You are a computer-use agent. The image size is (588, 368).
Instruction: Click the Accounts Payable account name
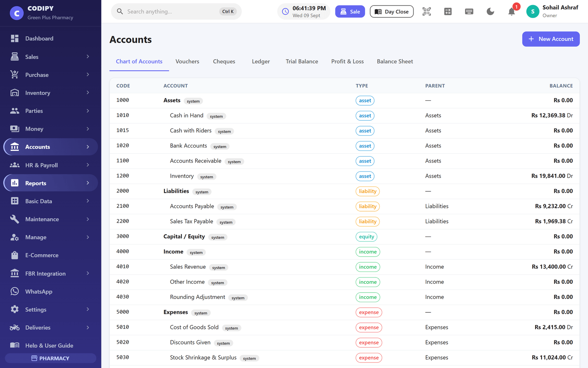point(192,206)
